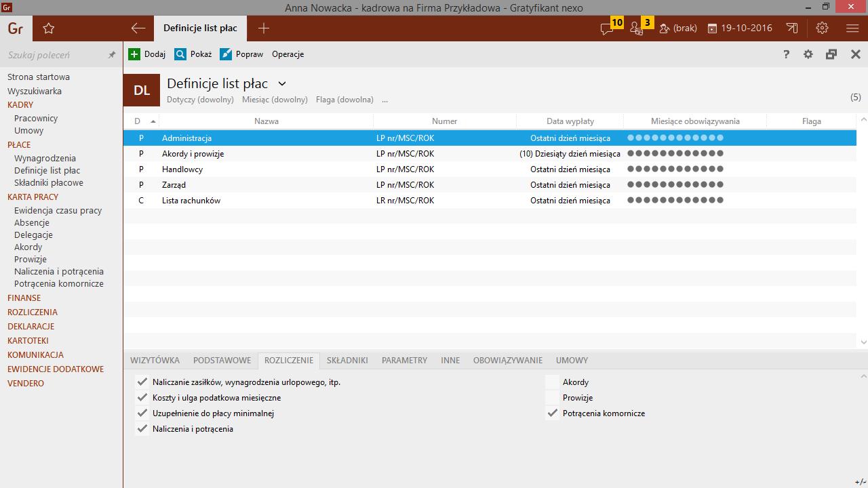This screenshot has width=868, height=488.
Task: Go to Składniki płacowe in the sidebar
Action: click(49, 182)
